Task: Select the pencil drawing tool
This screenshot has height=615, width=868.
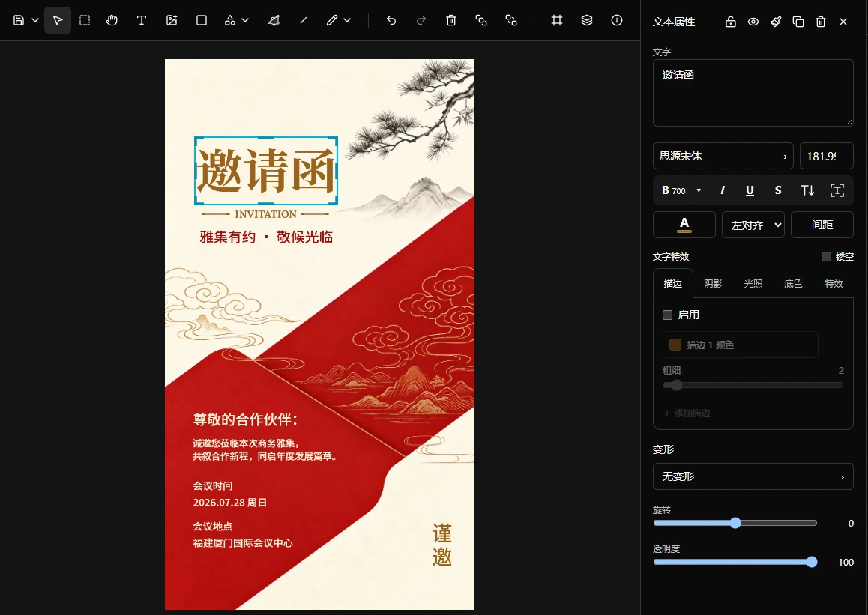Action: point(331,20)
